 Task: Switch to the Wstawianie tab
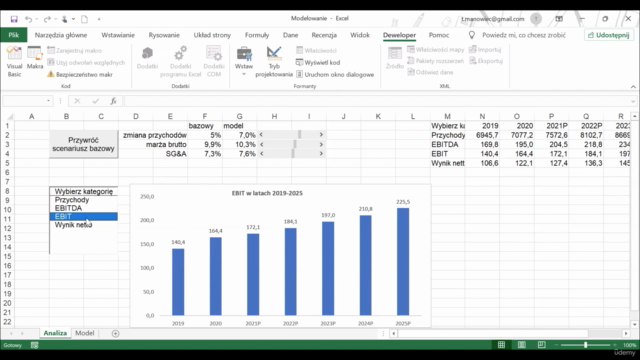[x=118, y=35]
